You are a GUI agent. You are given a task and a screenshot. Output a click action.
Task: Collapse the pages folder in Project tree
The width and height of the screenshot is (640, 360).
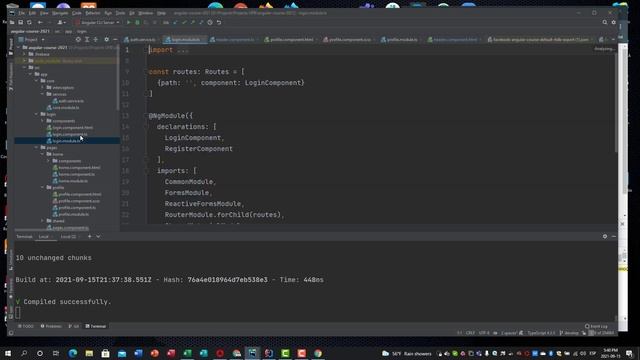pos(36,147)
